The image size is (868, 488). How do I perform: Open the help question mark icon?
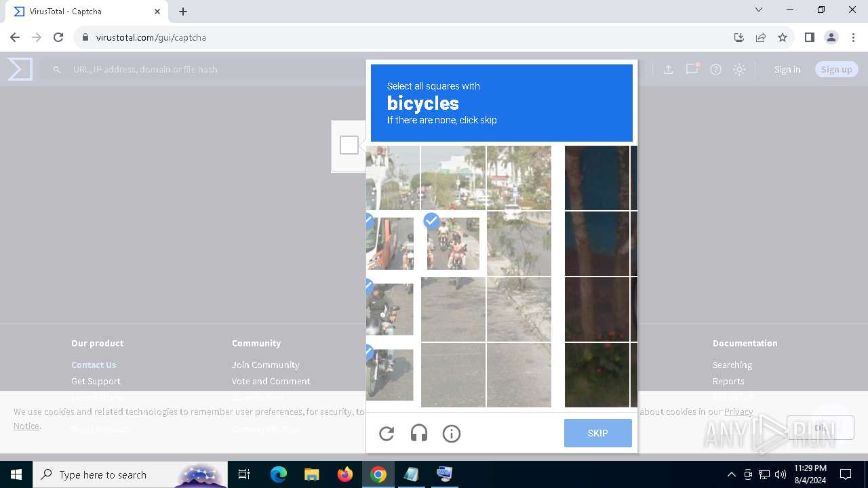click(x=715, y=69)
